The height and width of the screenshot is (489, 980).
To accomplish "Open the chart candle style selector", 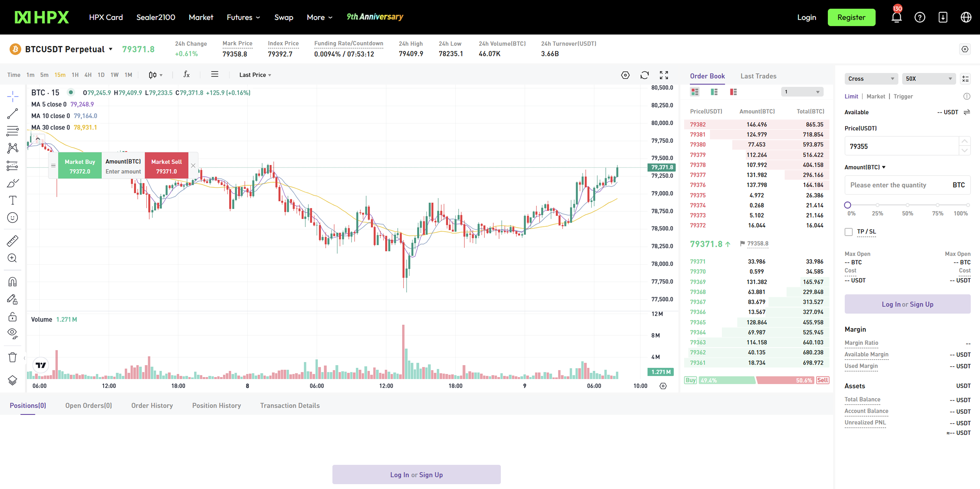I will pos(155,75).
